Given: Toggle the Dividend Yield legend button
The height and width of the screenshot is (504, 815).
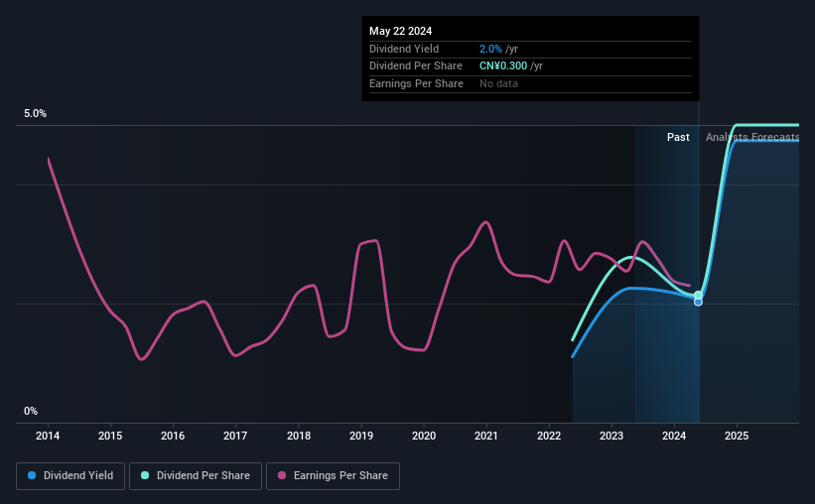Looking at the screenshot, I should pos(70,476).
